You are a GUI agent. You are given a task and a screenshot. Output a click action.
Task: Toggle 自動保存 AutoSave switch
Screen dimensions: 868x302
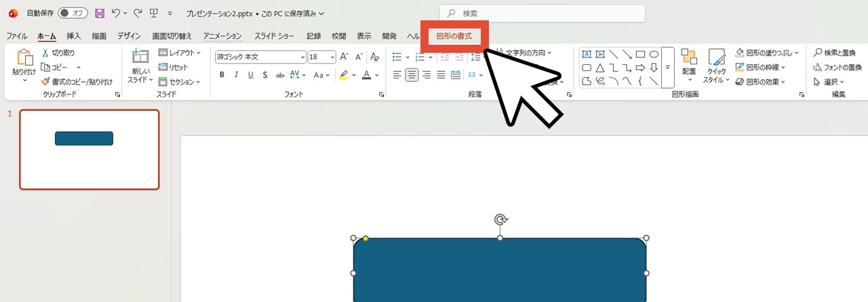coord(73,13)
